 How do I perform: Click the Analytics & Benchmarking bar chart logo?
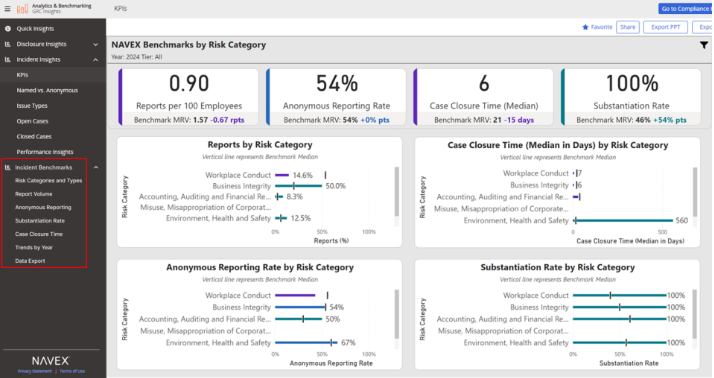[22, 8]
